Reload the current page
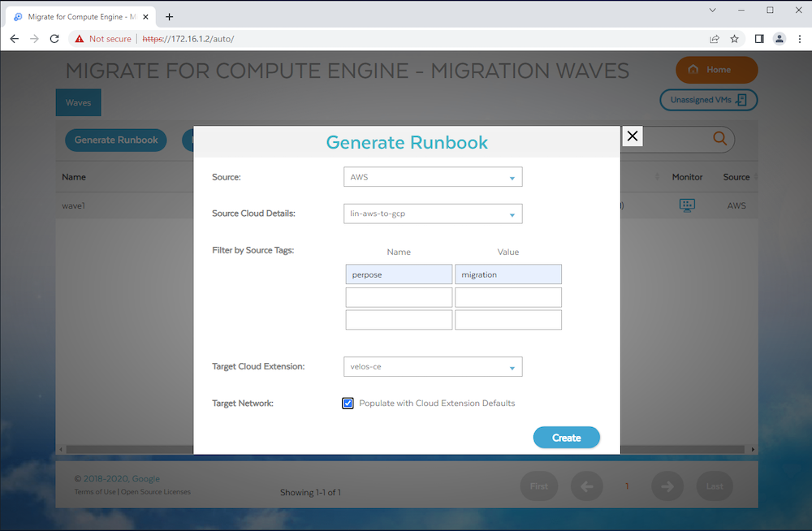The width and height of the screenshot is (812, 531). tap(54, 39)
